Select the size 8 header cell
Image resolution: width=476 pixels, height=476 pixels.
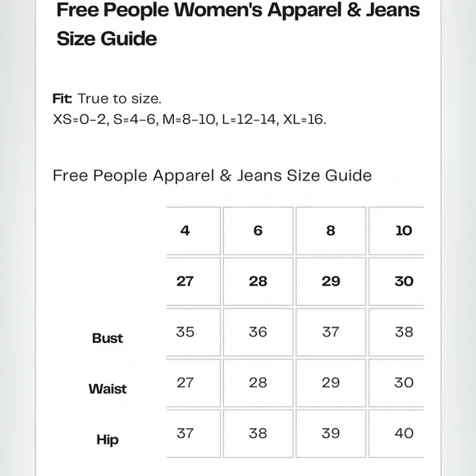click(x=331, y=231)
